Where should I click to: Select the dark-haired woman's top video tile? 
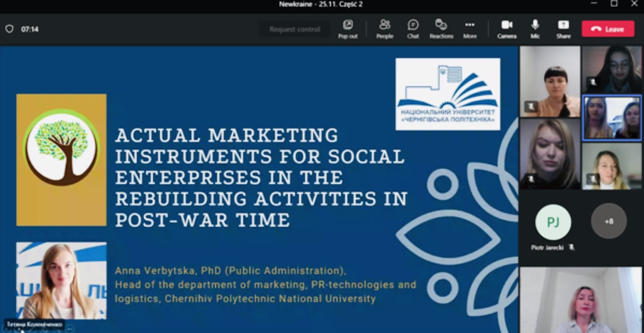point(549,81)
